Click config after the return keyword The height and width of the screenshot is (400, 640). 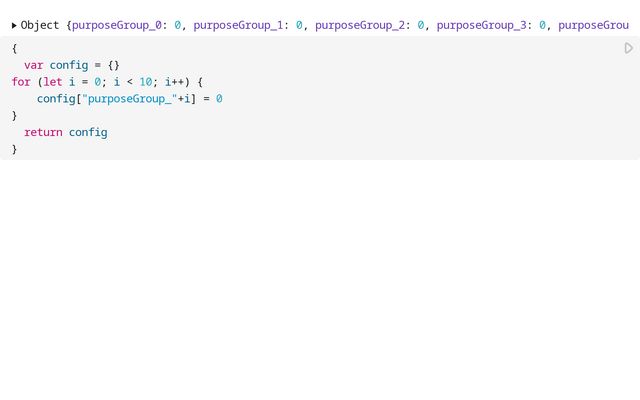point(88,132)
